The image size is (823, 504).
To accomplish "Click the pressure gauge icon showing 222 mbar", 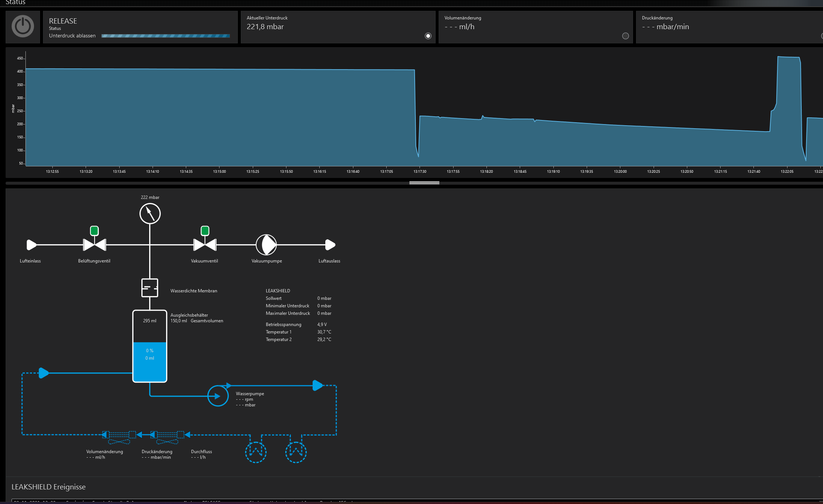I will pos(150,213).
